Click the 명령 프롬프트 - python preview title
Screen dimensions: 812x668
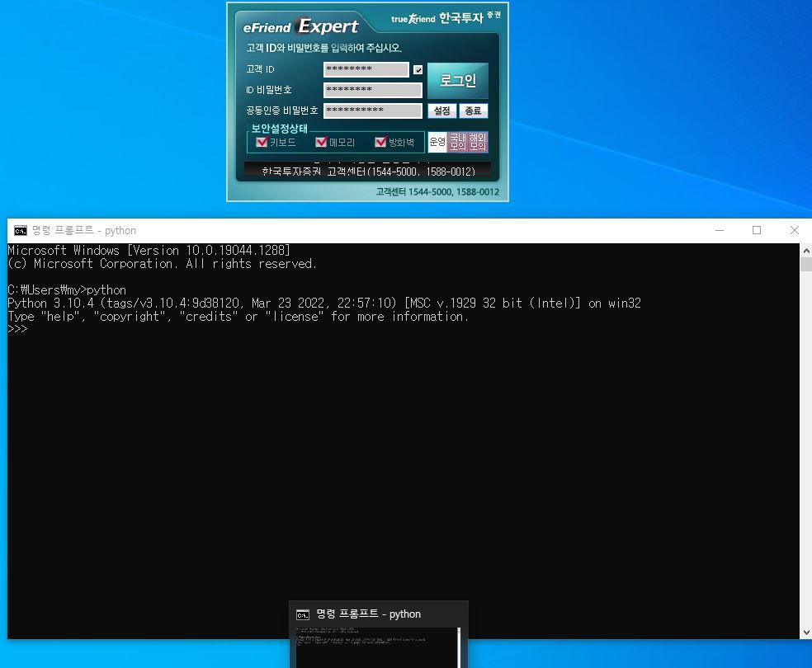(368, 614)
